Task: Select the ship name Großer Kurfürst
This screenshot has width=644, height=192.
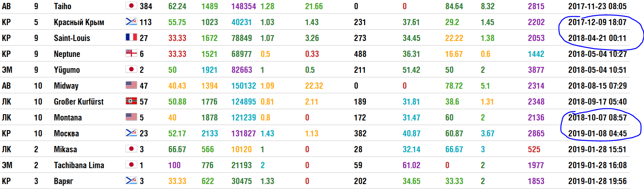Action: click(79, 102)
